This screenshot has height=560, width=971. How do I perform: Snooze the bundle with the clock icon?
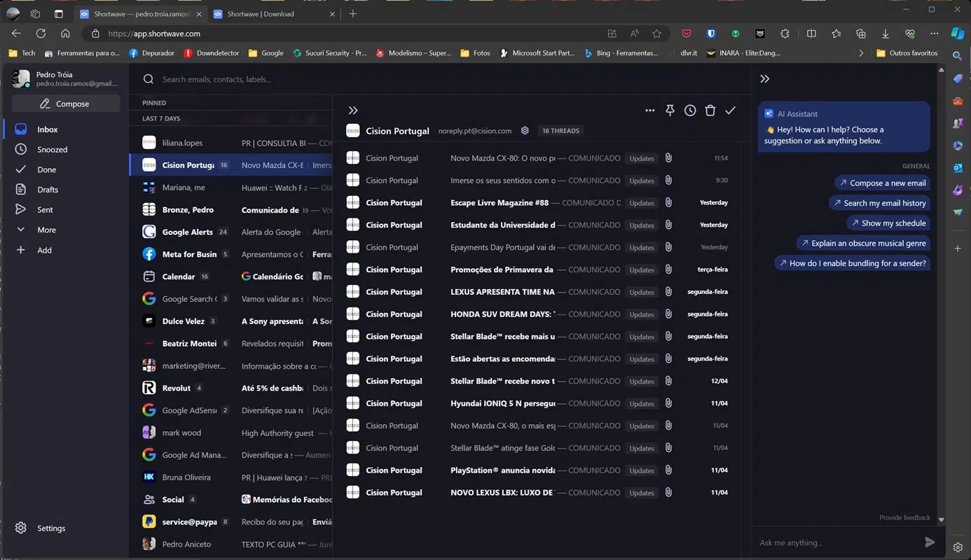click(690, 111)
